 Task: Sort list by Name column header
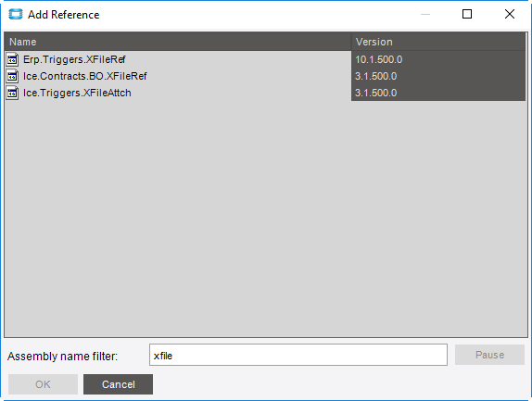coord(178,42)
